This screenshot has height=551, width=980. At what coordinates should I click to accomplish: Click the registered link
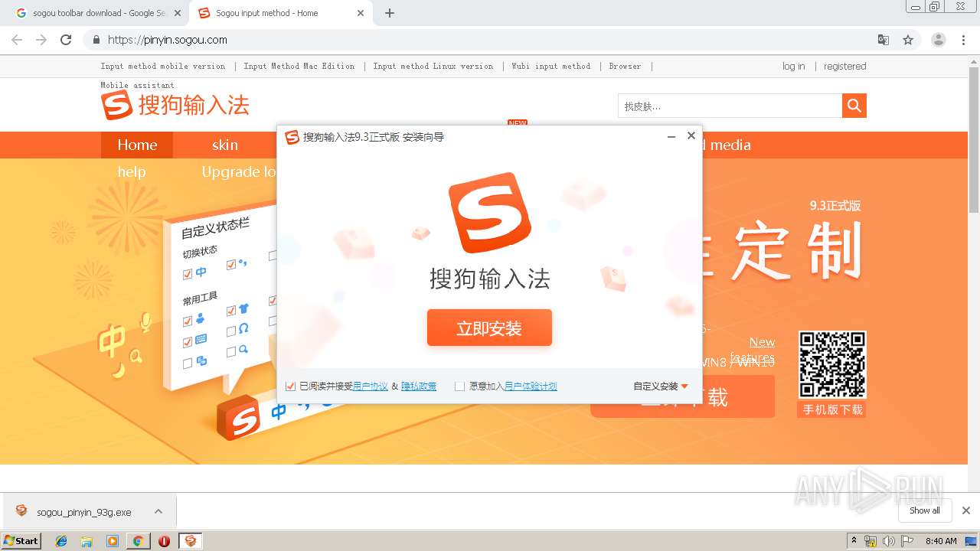click(845, 66)
